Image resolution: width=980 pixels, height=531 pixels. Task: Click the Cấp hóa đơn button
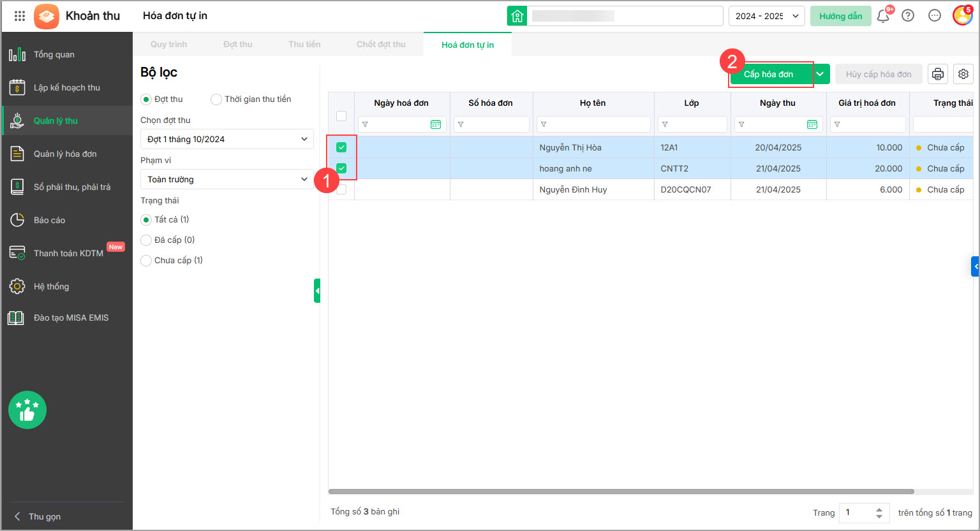pyautogui.click(x=769, y=75)
